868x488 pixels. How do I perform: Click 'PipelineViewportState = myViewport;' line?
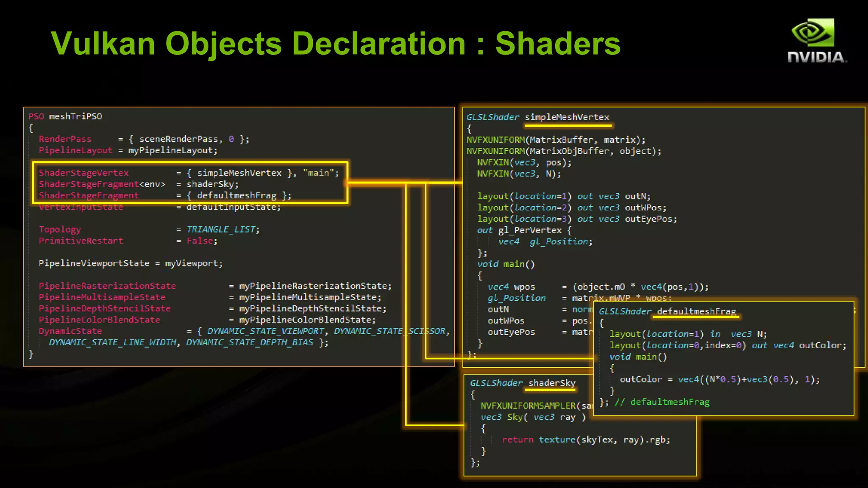tap(131, 263)
